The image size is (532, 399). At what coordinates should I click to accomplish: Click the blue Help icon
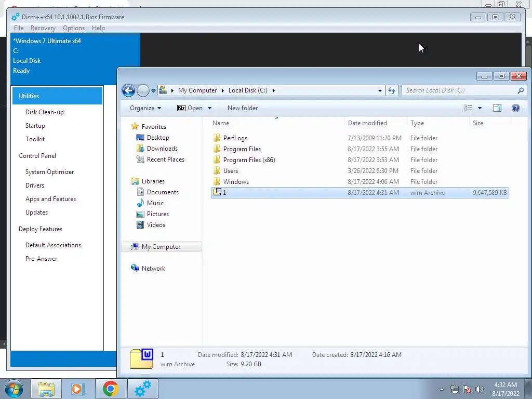click(516, 108)
